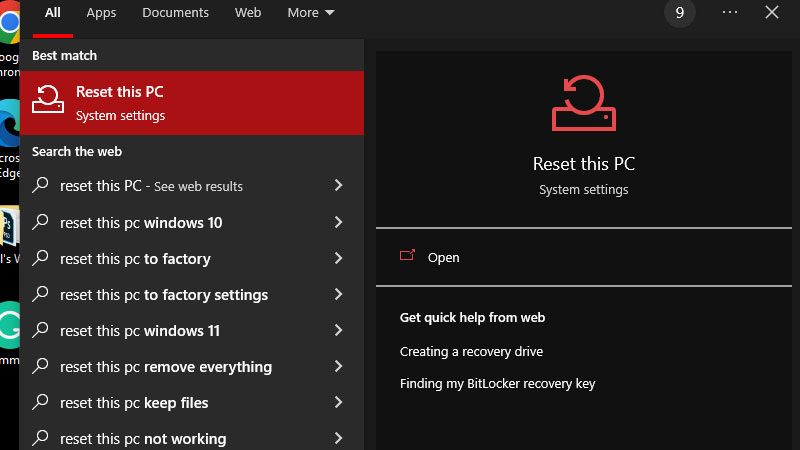Switch to the Apps tab
Screen dimensions: 800x450
(x=101, y=13)
